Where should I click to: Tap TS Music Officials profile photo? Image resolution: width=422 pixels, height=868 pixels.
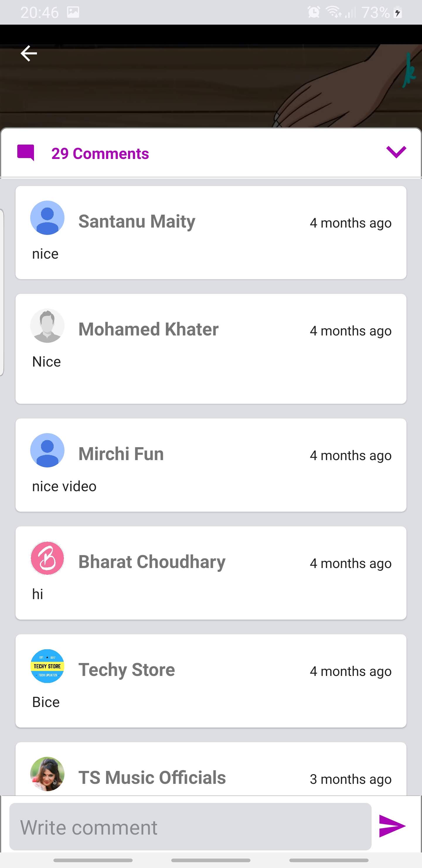click(47, 774)
